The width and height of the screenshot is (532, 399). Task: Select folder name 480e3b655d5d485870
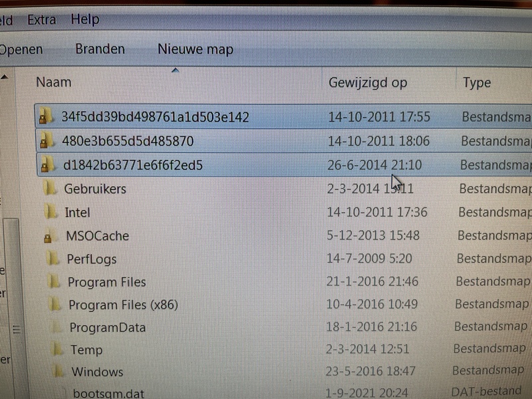[x=128, y=141]
